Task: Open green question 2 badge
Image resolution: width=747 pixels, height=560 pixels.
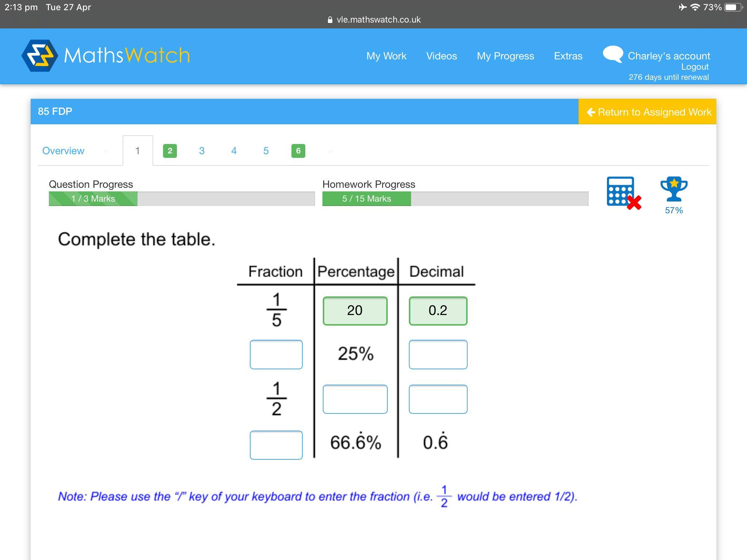Action: (x=170, y=151)
